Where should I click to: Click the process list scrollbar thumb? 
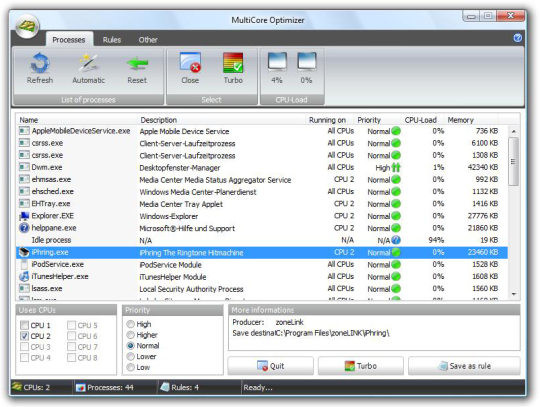[513, 161]
